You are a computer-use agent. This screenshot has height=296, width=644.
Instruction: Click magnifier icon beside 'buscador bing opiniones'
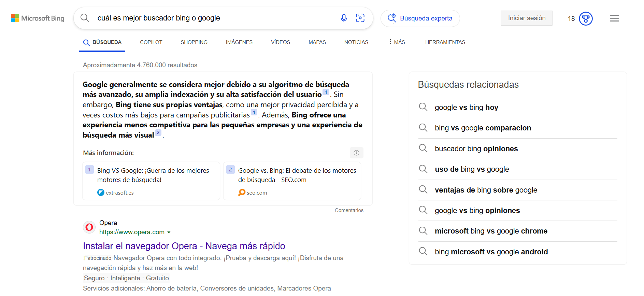423,148
